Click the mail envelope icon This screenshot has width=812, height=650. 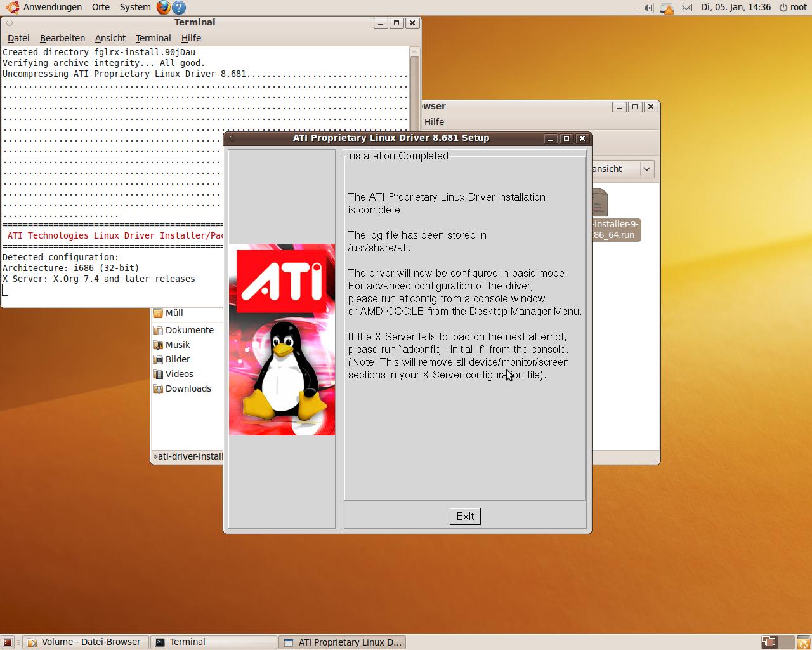click(x=686, y=8)
